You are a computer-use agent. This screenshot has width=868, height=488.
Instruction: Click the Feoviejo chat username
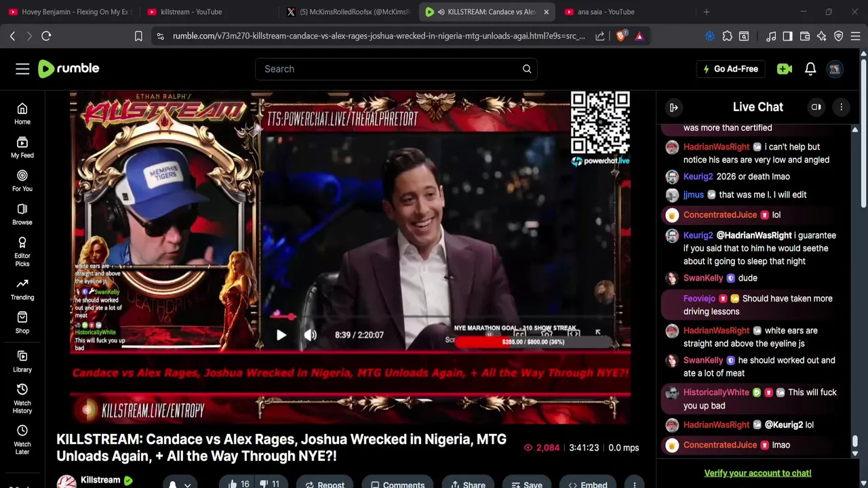(x=699, y=298)
